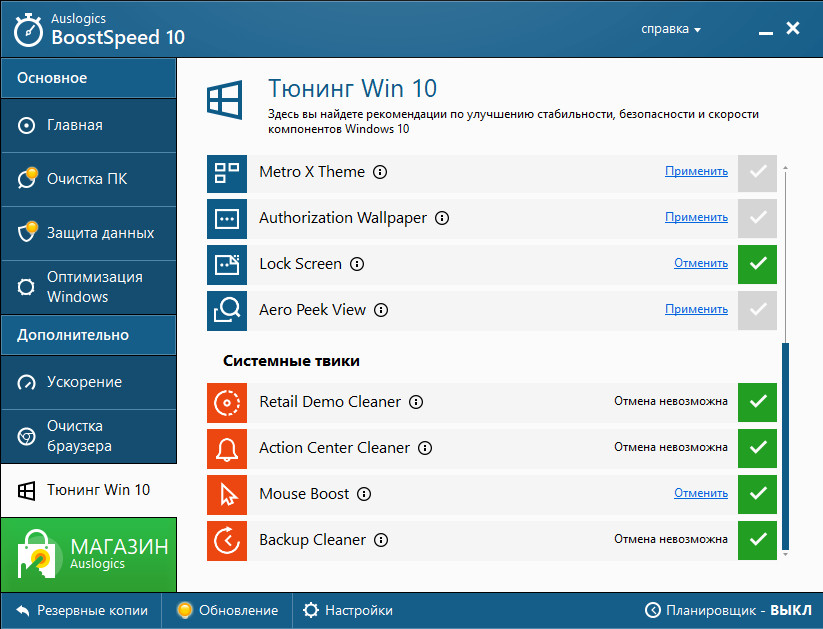Go to Очистка браузера
823x629 pixels.
tap(89, 436)
